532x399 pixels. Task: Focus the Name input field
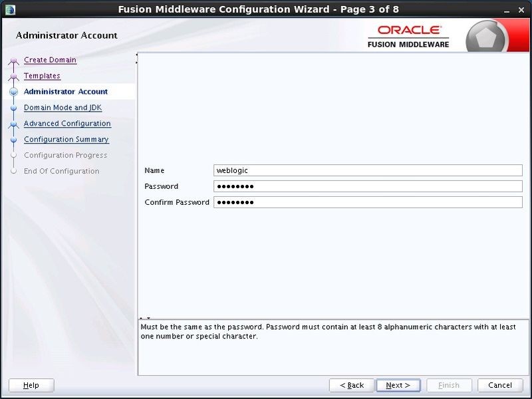pyautogui.click(x=368, y=170)
